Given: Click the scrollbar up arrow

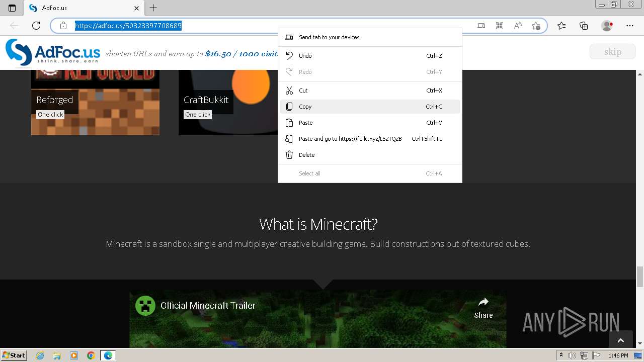Looking at the screenshot, I should (640, 74).
